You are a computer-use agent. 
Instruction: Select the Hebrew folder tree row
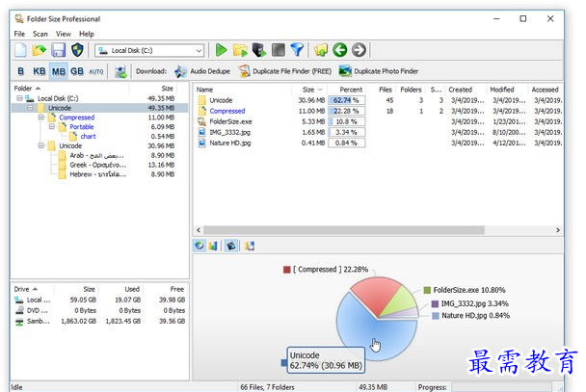pos(99,174)
